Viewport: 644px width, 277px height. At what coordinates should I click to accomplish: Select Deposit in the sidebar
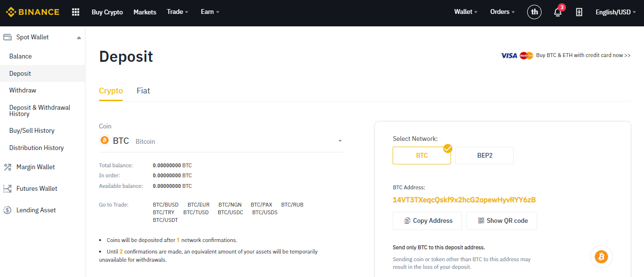tap(43, 73)
